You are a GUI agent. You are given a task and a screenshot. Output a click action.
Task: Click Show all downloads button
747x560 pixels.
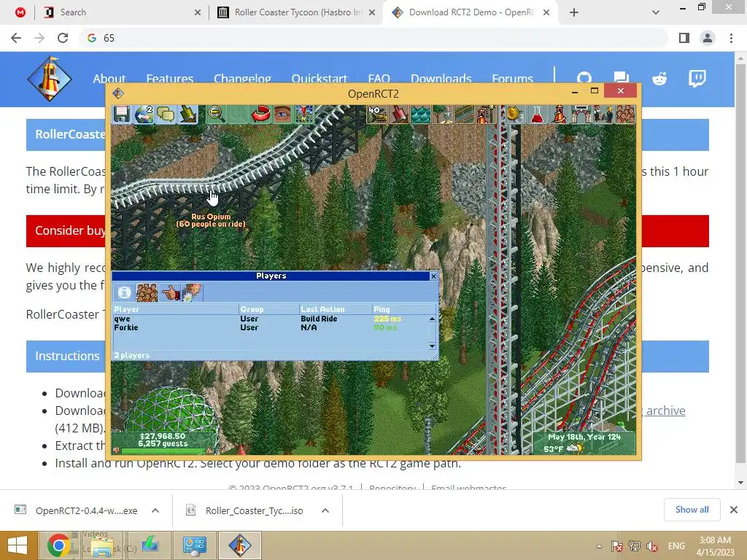692,510
